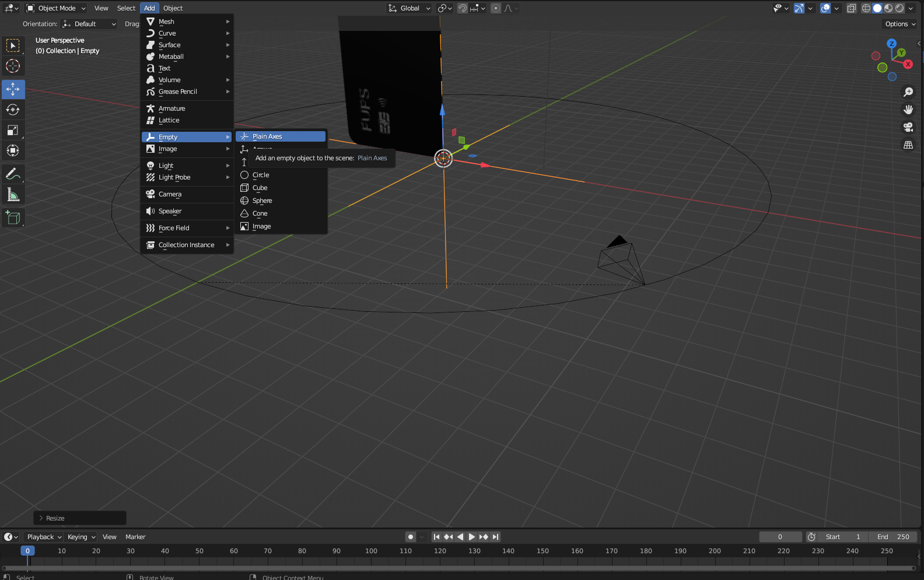Switch to wireframe viewport shading

pyautogui.click(x=866, y=8)
